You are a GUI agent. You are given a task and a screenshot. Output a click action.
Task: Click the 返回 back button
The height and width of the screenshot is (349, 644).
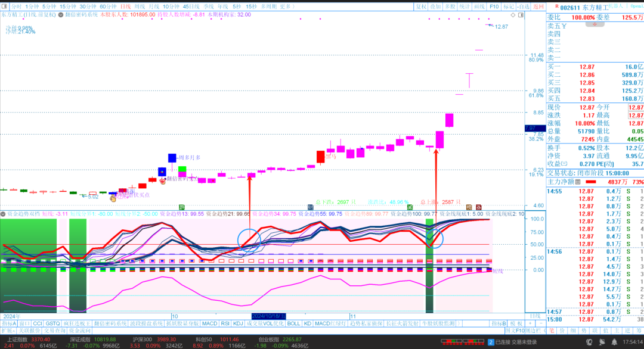(x=538, y=7)
